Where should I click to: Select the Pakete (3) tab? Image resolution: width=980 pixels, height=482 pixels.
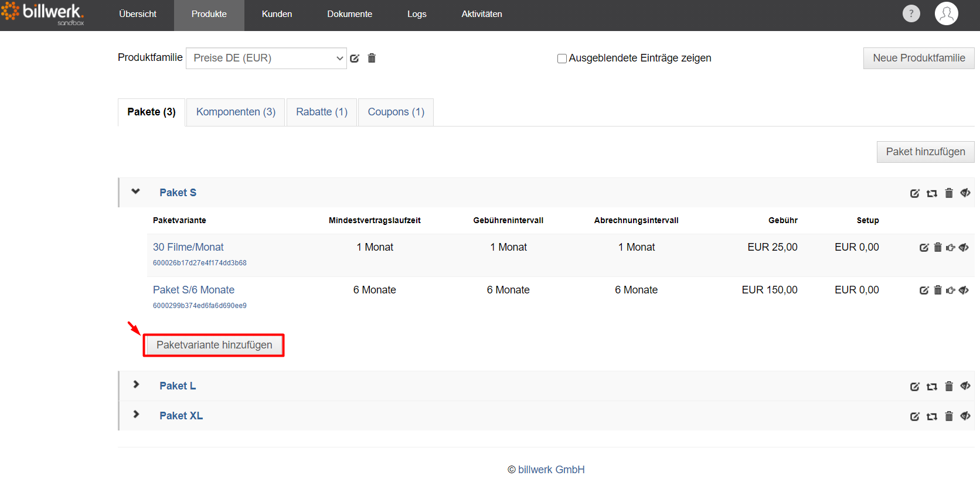point(151,112)
